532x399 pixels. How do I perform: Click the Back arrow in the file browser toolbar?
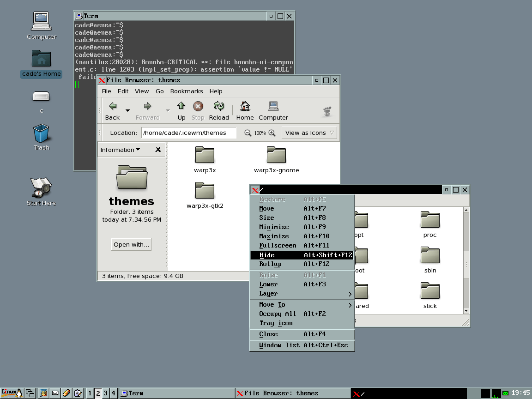tap(113, 106)
